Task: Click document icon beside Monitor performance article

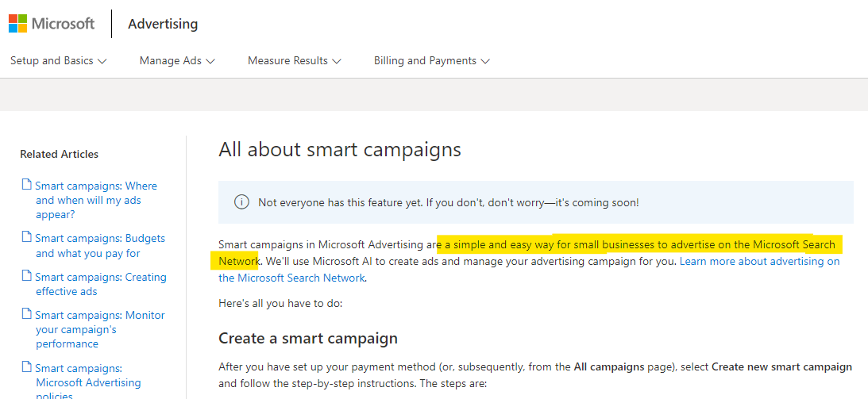Action: pyautogui.click(x=26, y=314)
